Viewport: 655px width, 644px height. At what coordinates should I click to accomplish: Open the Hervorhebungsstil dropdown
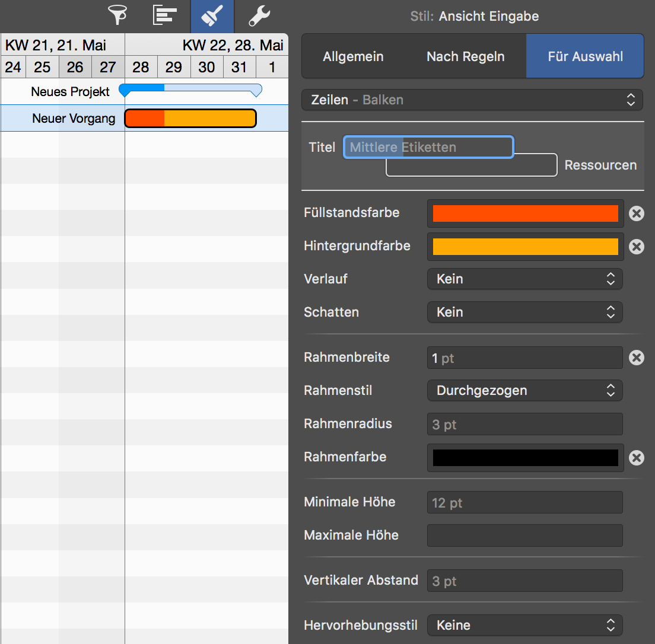[524, 625]
